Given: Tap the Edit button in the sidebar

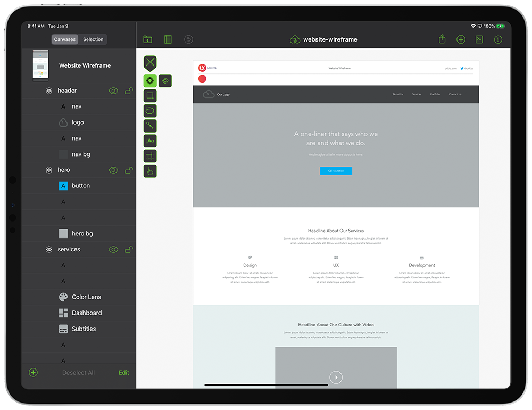Looking at the screenshot, I should [x=123, y=373].
